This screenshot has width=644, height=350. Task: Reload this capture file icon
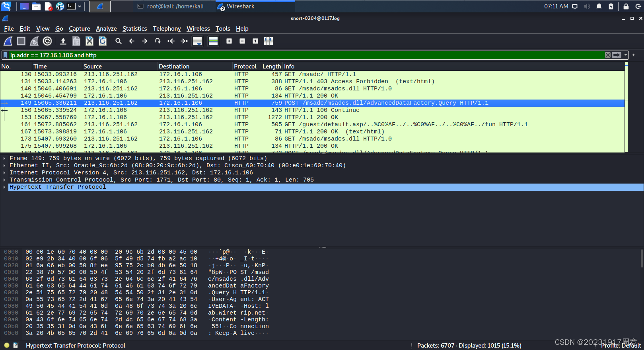pyautogui.click(x=103, y=41)
